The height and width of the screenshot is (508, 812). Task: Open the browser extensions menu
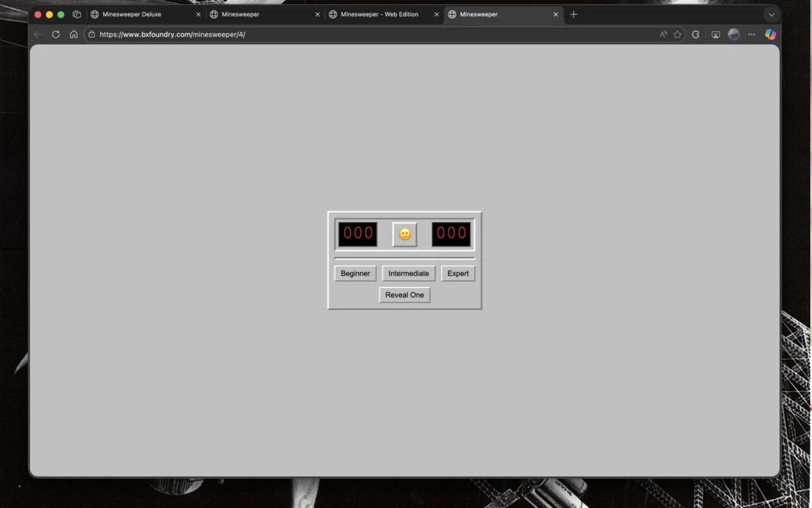[x=695, y=34]
